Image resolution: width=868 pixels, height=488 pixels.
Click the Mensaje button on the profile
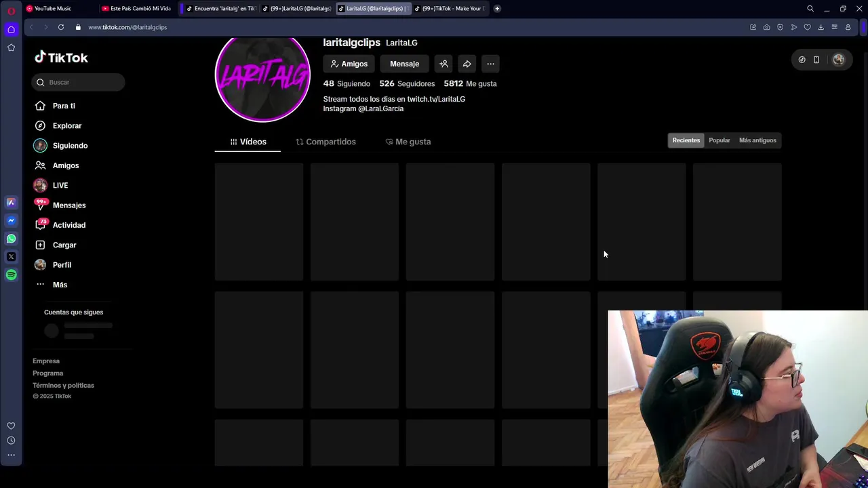[x=404, y=64]
